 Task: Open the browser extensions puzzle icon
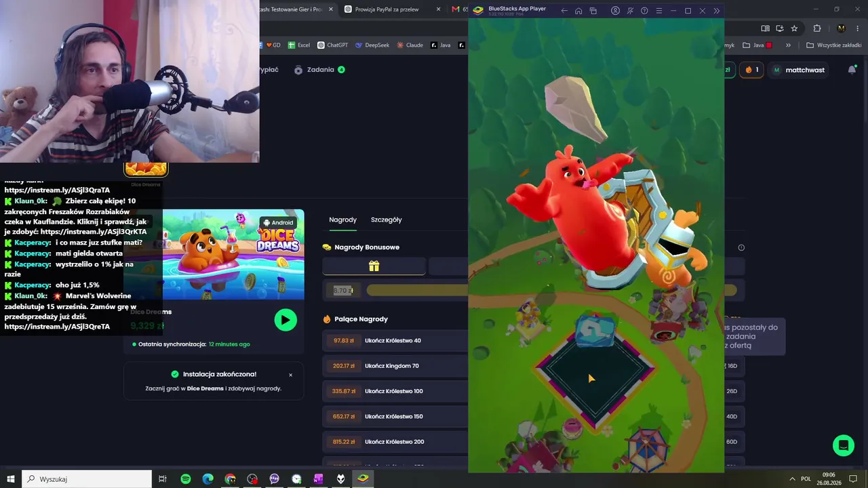click(x=817, y=28)
